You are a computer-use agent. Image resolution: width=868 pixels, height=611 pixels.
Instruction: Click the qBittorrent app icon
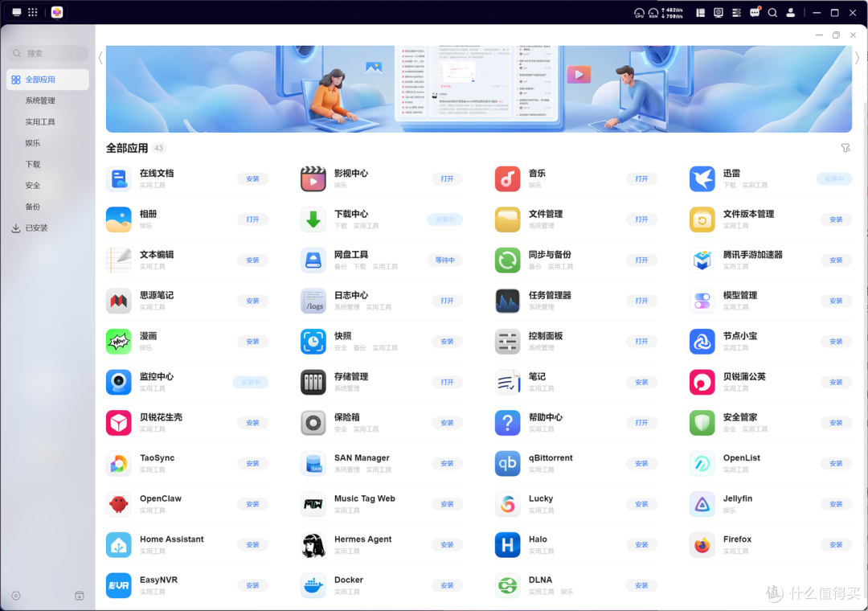coord(508,463)
